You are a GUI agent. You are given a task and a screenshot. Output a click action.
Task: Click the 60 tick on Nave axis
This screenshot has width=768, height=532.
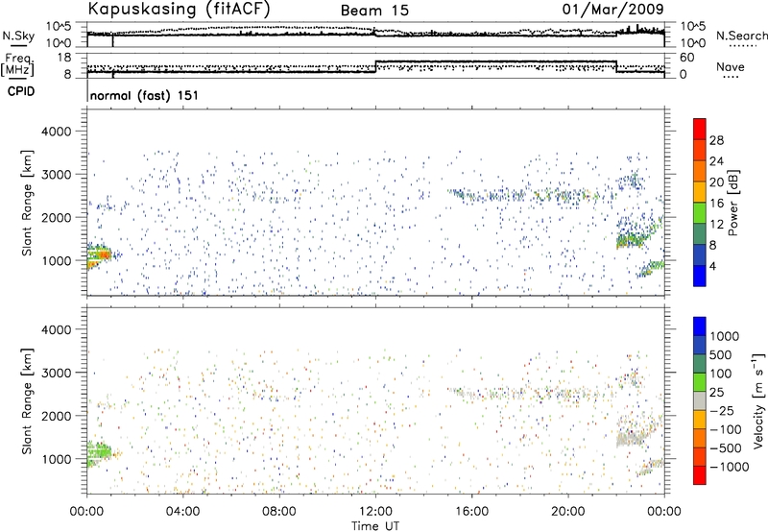click(x=687, y=58)
